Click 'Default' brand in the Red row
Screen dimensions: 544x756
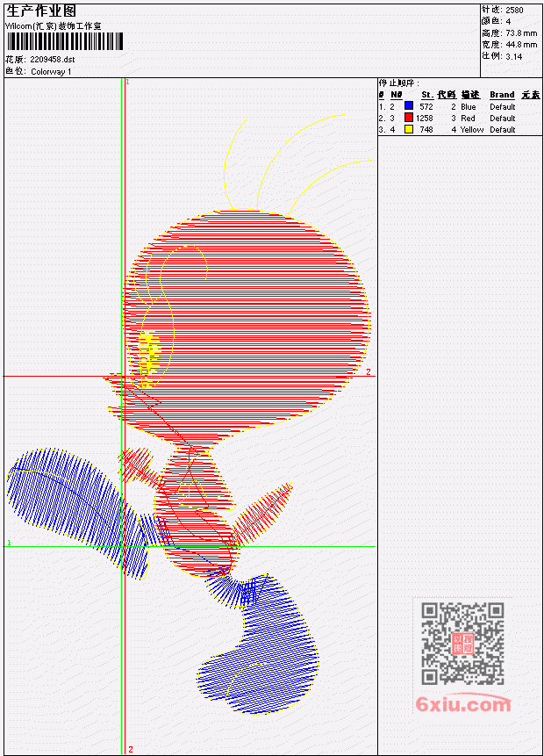point(502,119)
